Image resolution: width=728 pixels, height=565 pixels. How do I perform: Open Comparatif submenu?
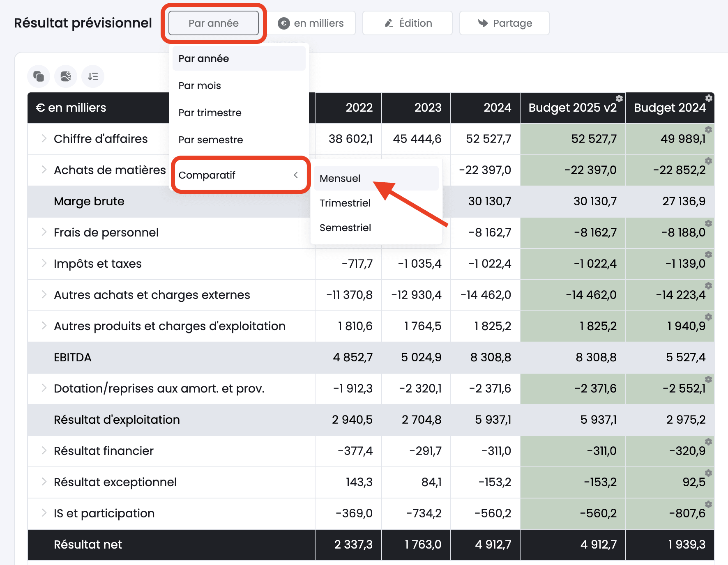click(x=239, y=175)
